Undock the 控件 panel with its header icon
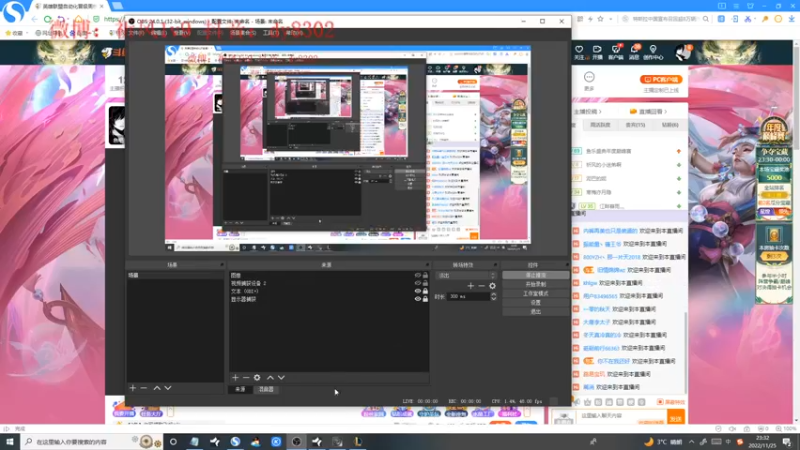The image size is (800, 450). pos(567,265)
